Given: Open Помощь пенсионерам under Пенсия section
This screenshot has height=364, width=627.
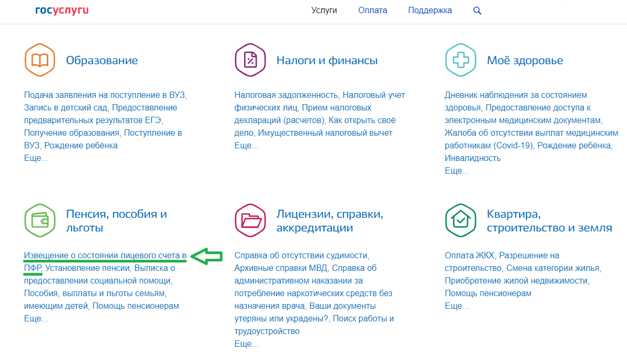Looking at the screenshot, I should coord(136,306).
